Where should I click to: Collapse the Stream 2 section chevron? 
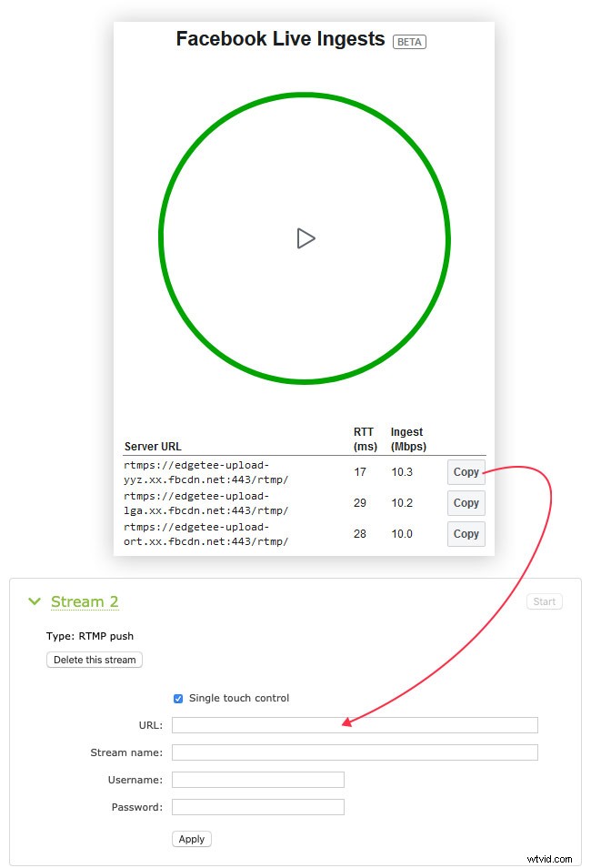pos(35,601)
